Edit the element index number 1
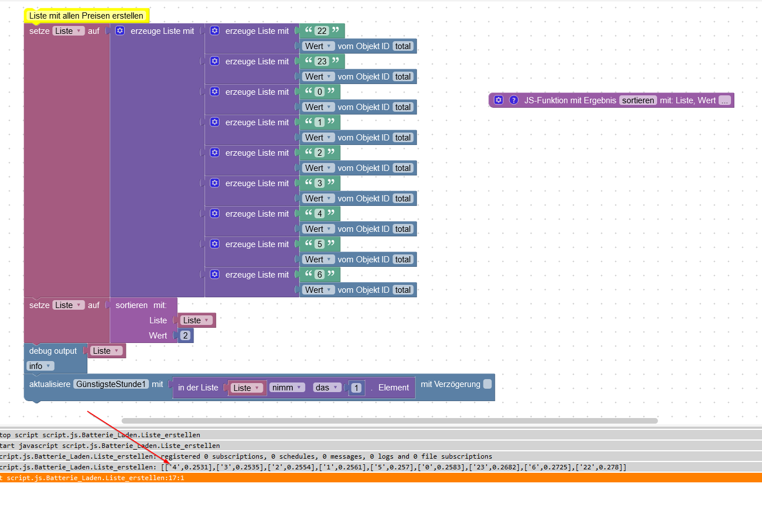762x532 pixels. (x=356, y=388)
